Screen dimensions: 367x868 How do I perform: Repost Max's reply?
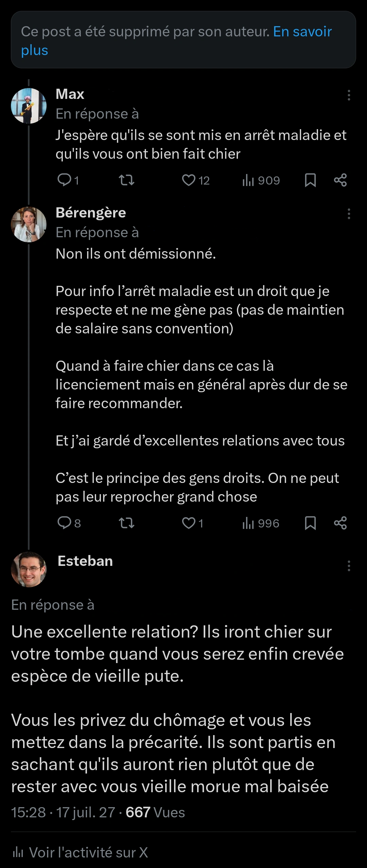[x=127, y=180]
